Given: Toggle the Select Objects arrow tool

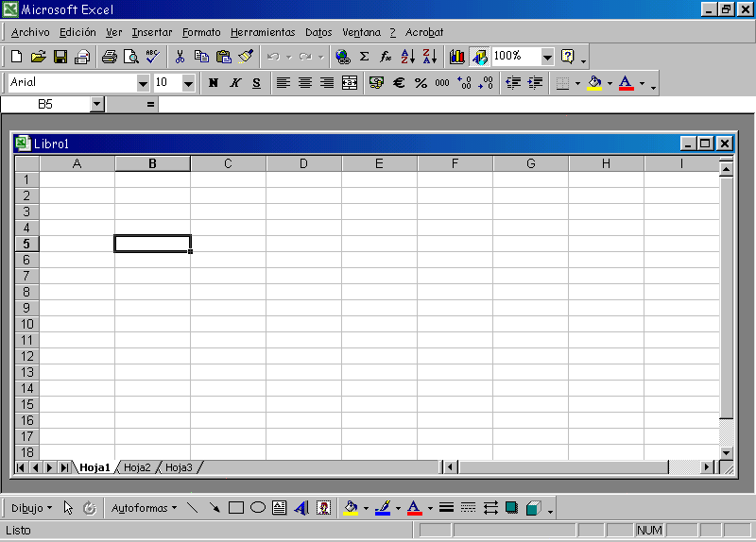Looking at the screenshot, I should click(x=68, y=508).
